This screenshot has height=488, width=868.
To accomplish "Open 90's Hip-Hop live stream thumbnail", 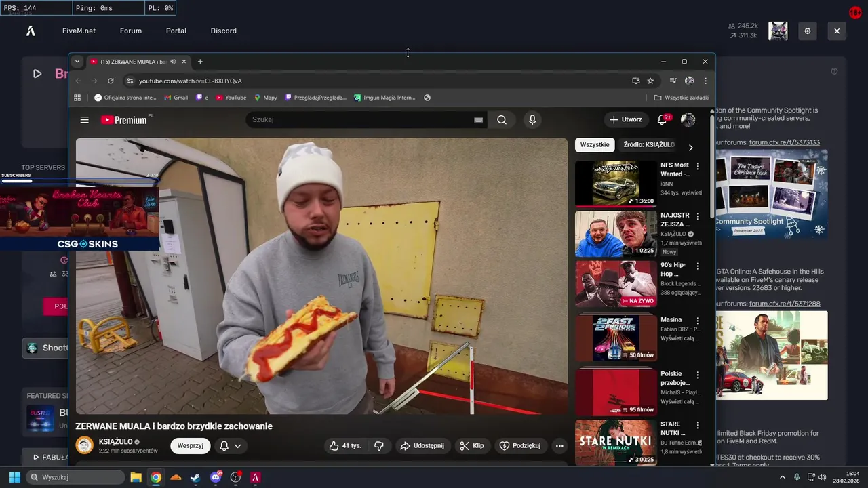I will (x=616, y=284).
